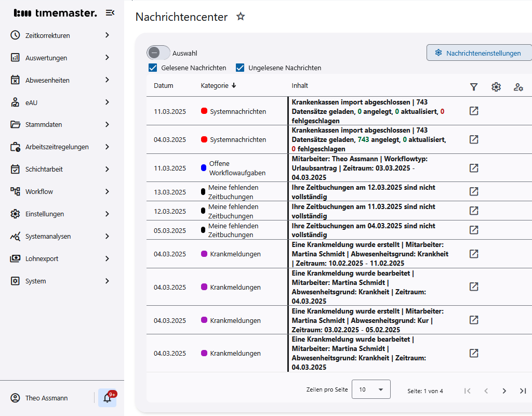This screenshot has height=416, width=532.
Task: Open the Martina Schmidt Kur message externally
Action: (473, 320)
